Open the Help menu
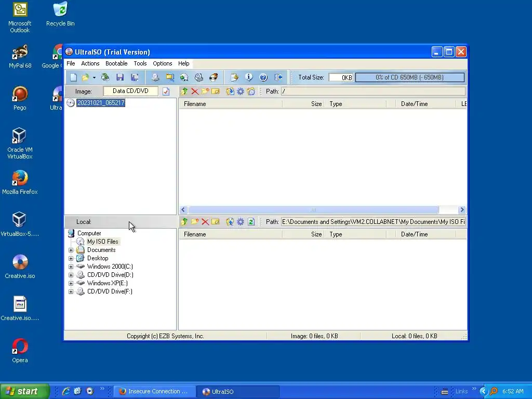The height and width of the screenshot is (399, 532). pos(183,63)
